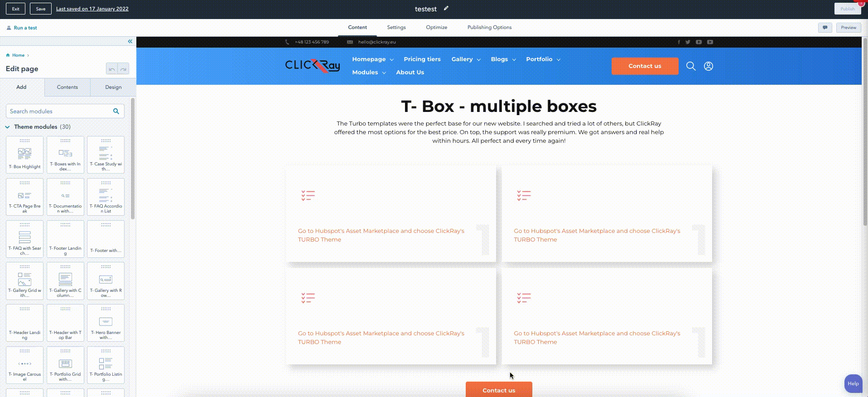The image size is (868, 397).
Task: Click the Twitter icon in top bar
Action: tap(688, 42)
